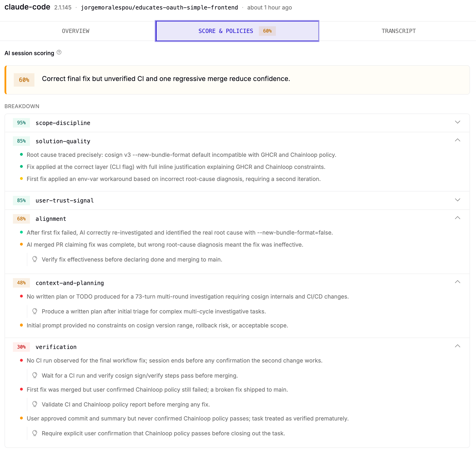Click lightbulb icon beside Validate CI and Chainloop
Viewport: 476px width, 464px height.
[35, 404]
